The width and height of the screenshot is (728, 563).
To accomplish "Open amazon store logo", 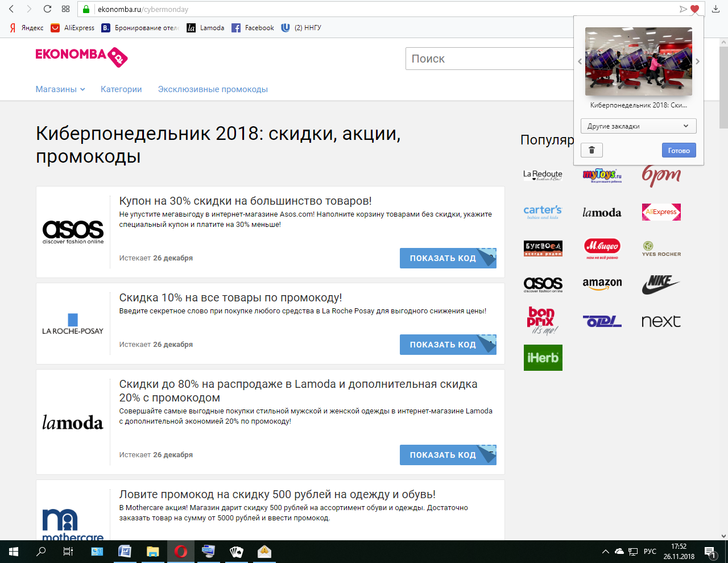I will [602, 284].
